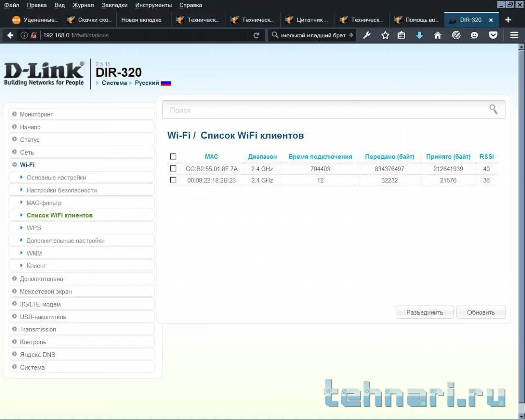Viewport: 525px width, 420px height.
Task: Expand the Дополнительно section
Action: [x=81, y=279]
